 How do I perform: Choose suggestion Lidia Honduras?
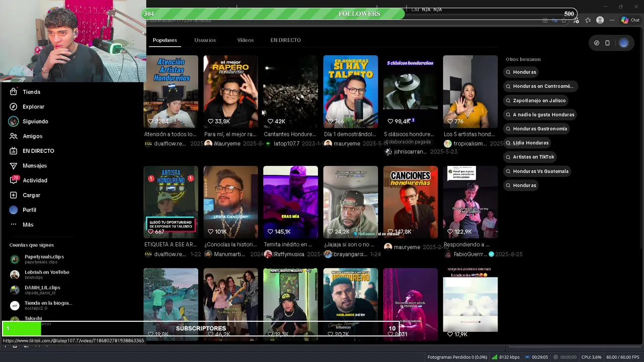click(x=527, y=143)
